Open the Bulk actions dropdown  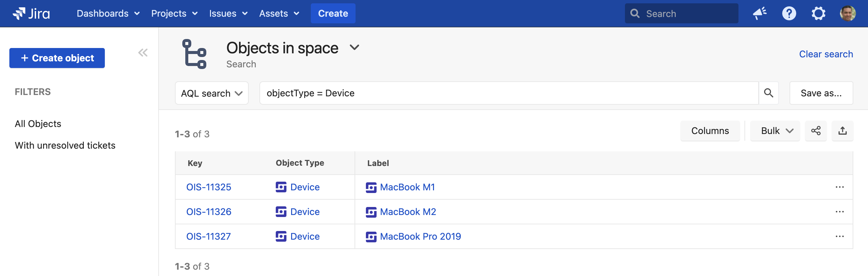point(775,131)
